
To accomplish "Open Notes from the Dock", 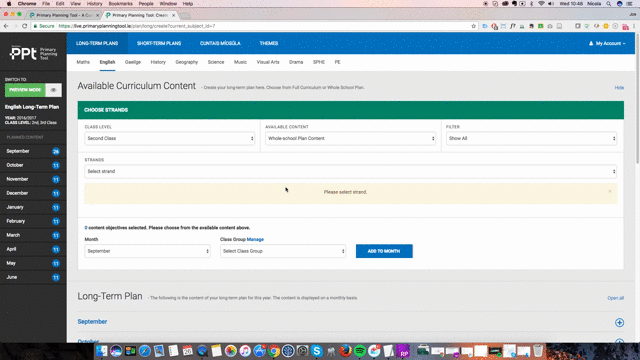I will [x=216, y=351].
